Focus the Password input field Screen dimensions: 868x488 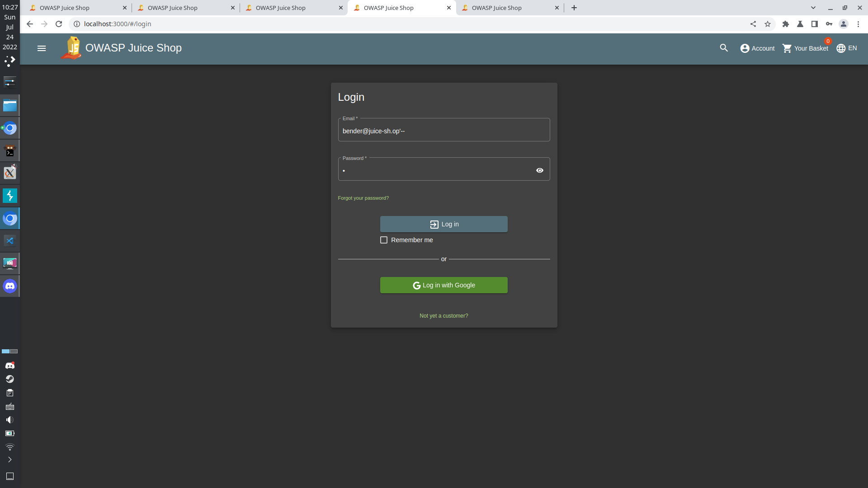coord(436,170)
